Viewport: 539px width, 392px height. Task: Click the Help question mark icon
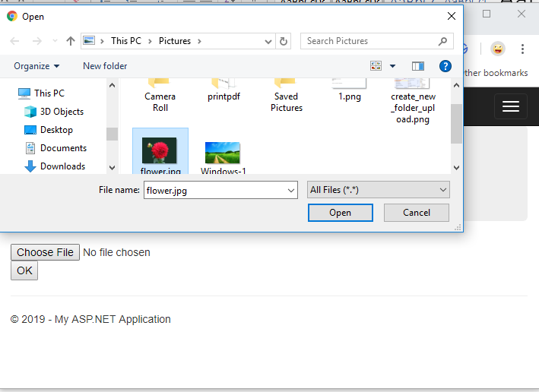445,66
